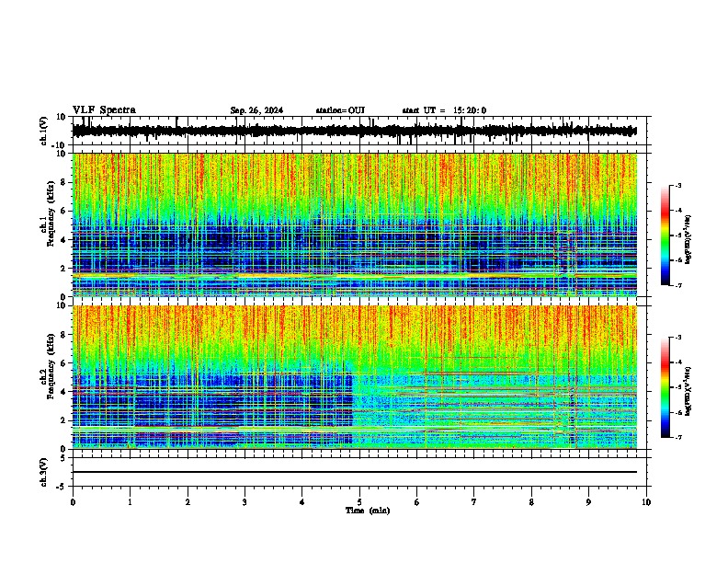This screenshot has width=728, height=563.
Task: Click the time axis tick label "6"
Action: 417,502
